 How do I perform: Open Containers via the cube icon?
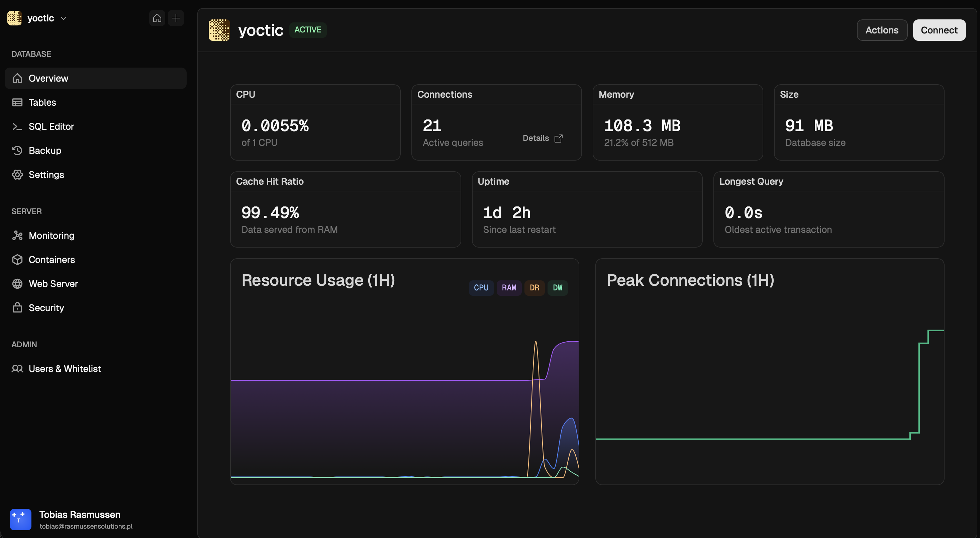coord(17,260)
